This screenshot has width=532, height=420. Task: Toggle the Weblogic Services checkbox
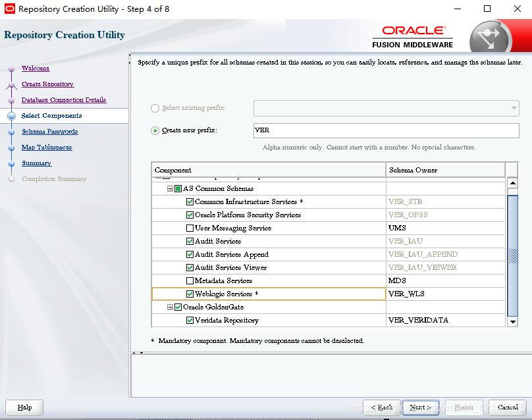click(x=190, y=294)
